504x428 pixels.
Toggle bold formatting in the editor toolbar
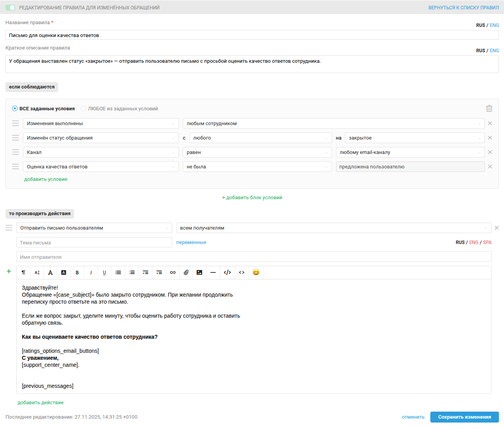(x=77, y=272)
